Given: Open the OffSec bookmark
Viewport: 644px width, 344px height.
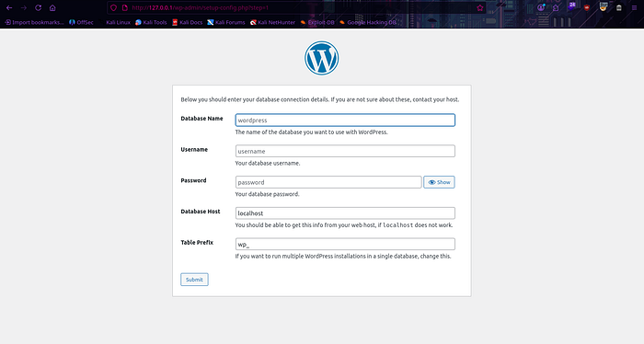Looking at the screenshot, I should coord(81,23).
